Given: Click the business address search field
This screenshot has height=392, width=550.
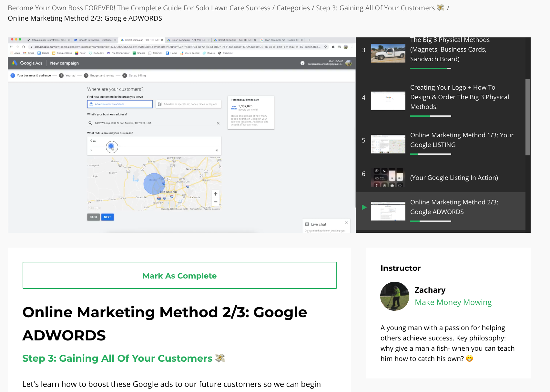Looking at the screenshot, I should click(x=154, y=123).
